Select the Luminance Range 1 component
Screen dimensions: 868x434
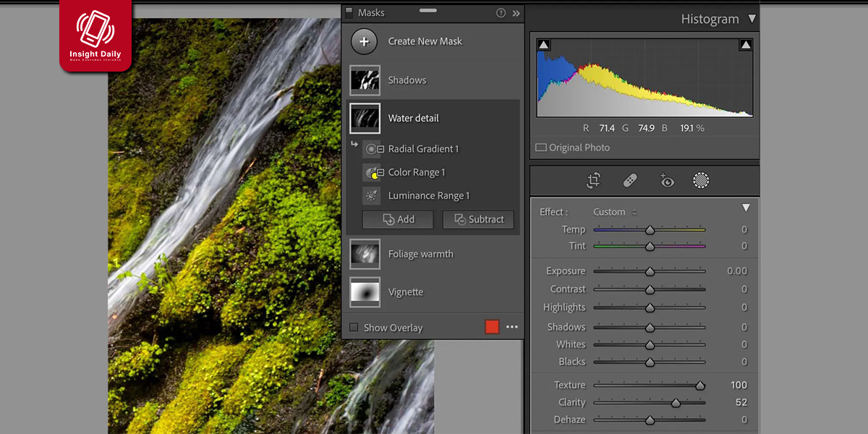coord(428,196)
